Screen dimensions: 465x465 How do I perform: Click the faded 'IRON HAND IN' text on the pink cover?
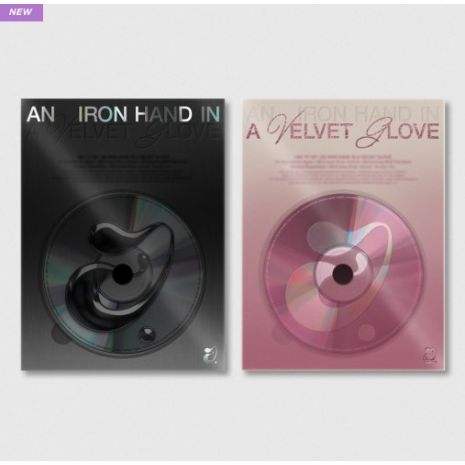point(367,113)
